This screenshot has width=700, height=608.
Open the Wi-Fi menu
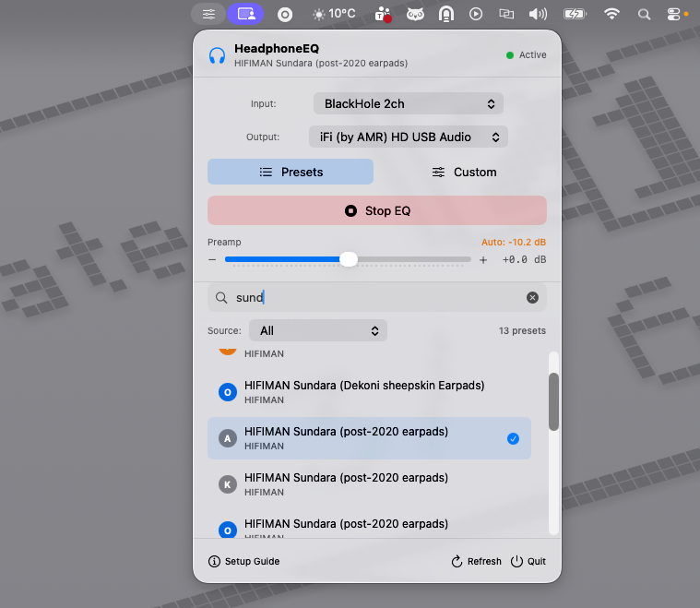(x=611, y=14)
